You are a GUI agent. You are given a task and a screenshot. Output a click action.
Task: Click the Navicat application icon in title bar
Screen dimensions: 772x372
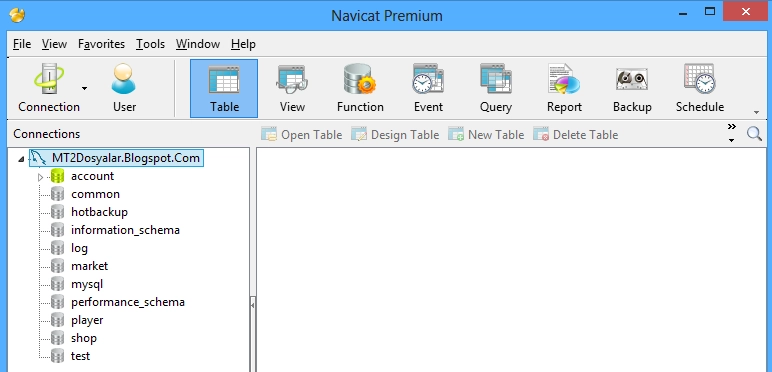17,15
